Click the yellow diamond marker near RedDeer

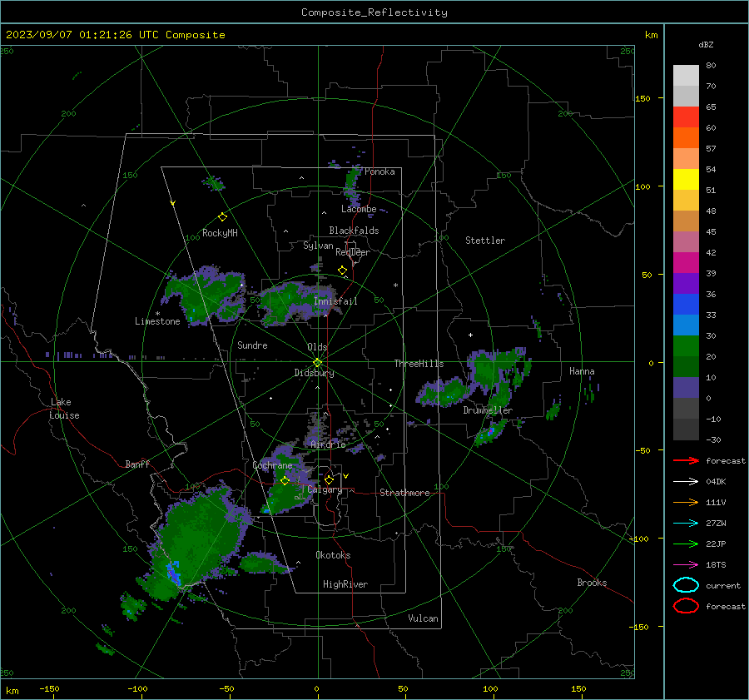(342, 271)
